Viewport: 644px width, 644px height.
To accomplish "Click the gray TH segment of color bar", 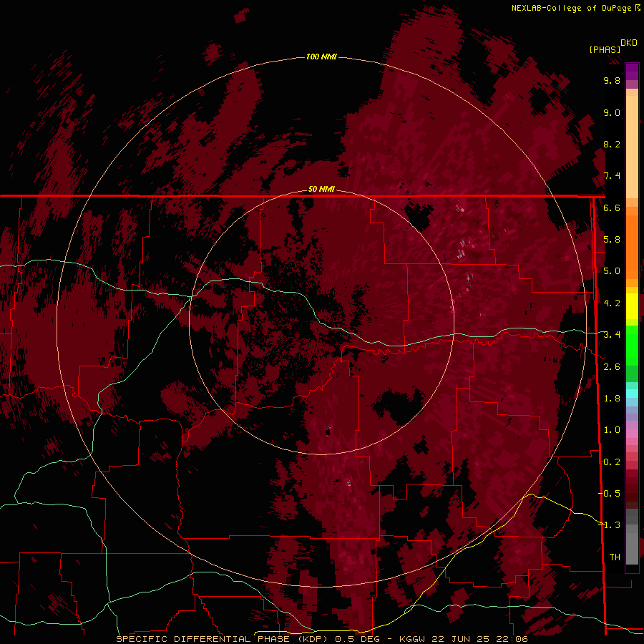I will point(632,548).
